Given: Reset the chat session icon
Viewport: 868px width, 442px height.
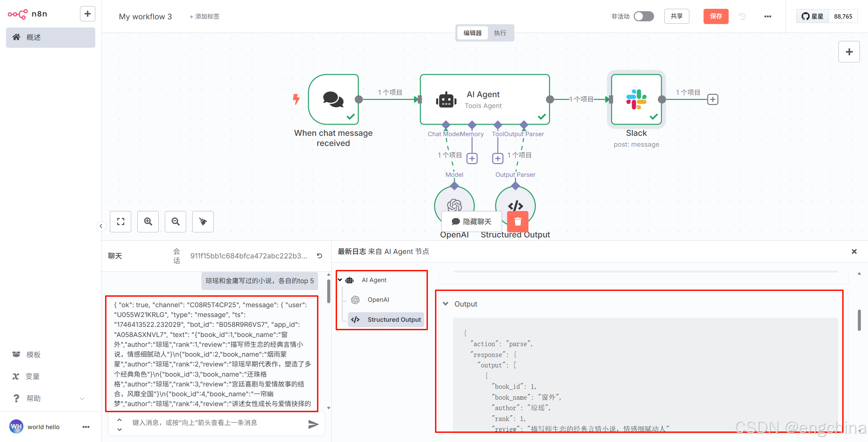Looking at the screenshot, I should tap(319, 256).
